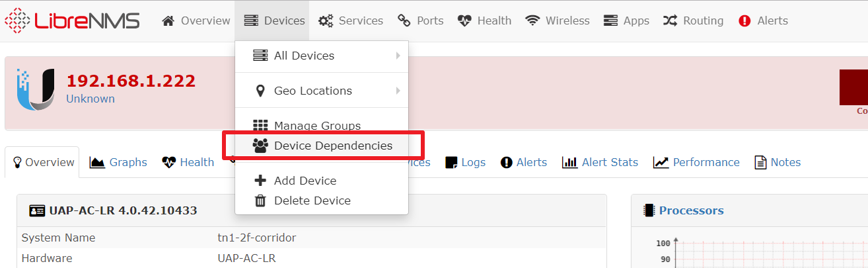Click the Alerts exclamation icon in navbar
This screenshot has width=868, height=268.
(744, 21)
